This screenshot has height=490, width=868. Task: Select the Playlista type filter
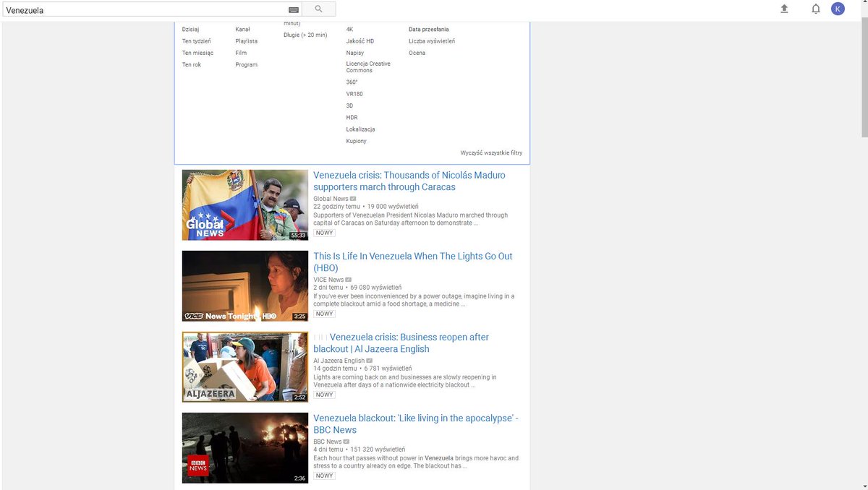[x=246, y=41]
